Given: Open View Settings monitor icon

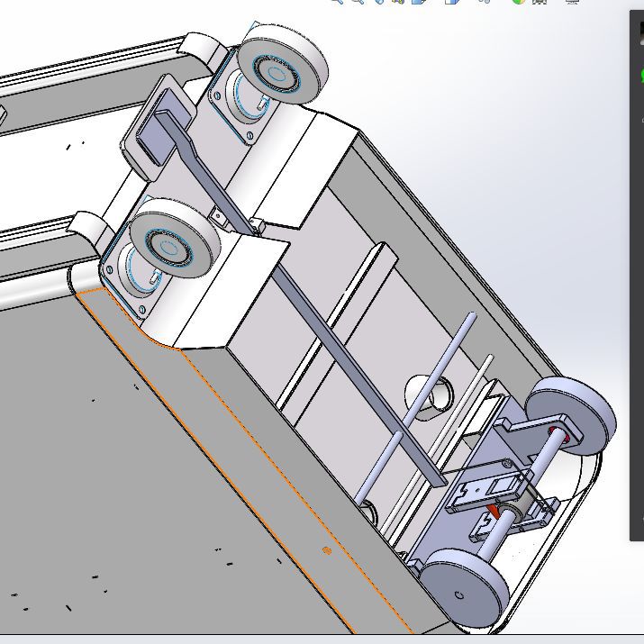Looking at the screenshot, I should [x=572, y=2].
